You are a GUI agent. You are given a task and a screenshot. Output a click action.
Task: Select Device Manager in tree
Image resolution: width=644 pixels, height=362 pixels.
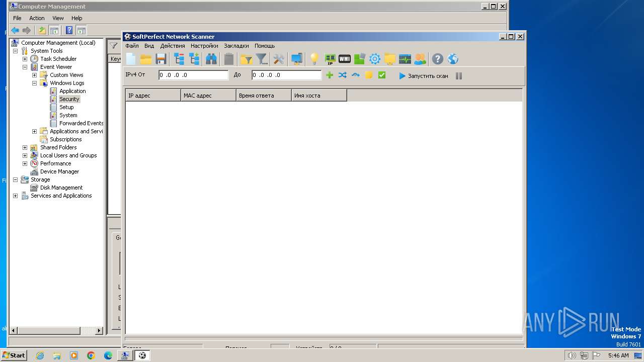(59, 171)
